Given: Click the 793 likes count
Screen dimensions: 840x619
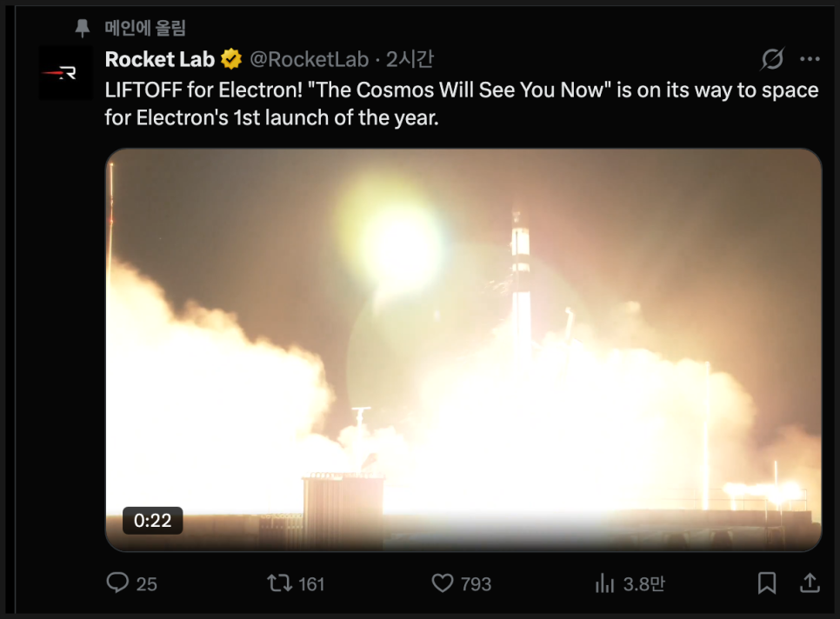Looking at the screenshot, I should [x=476, y=584].
